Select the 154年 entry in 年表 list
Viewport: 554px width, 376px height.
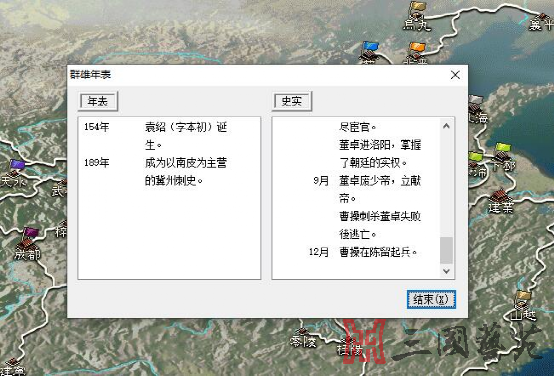coord(156,136)
